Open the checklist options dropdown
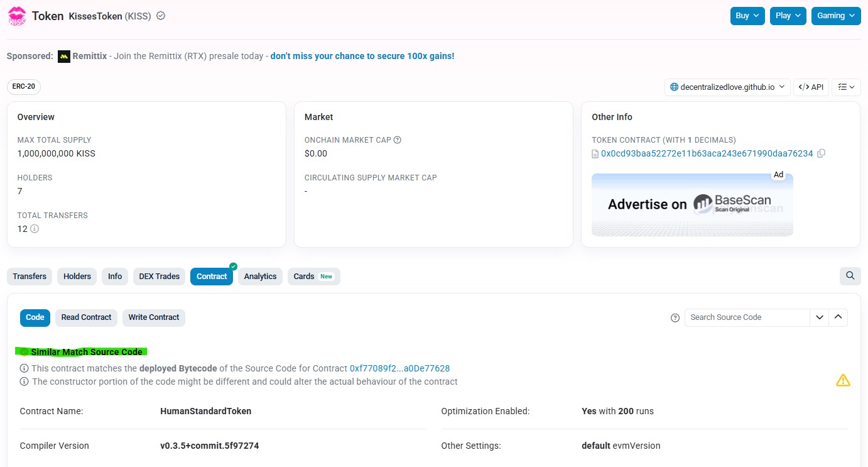 pos(846,87)
